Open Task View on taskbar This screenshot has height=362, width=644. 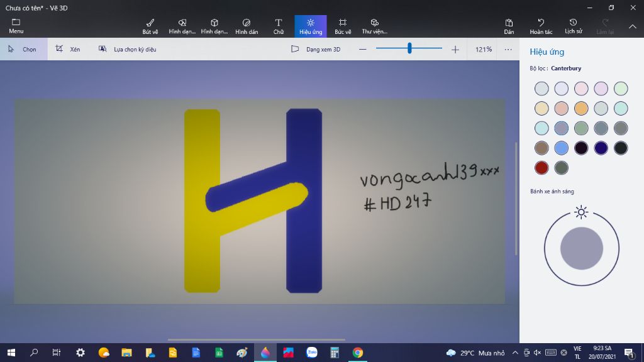click(56, 353)
